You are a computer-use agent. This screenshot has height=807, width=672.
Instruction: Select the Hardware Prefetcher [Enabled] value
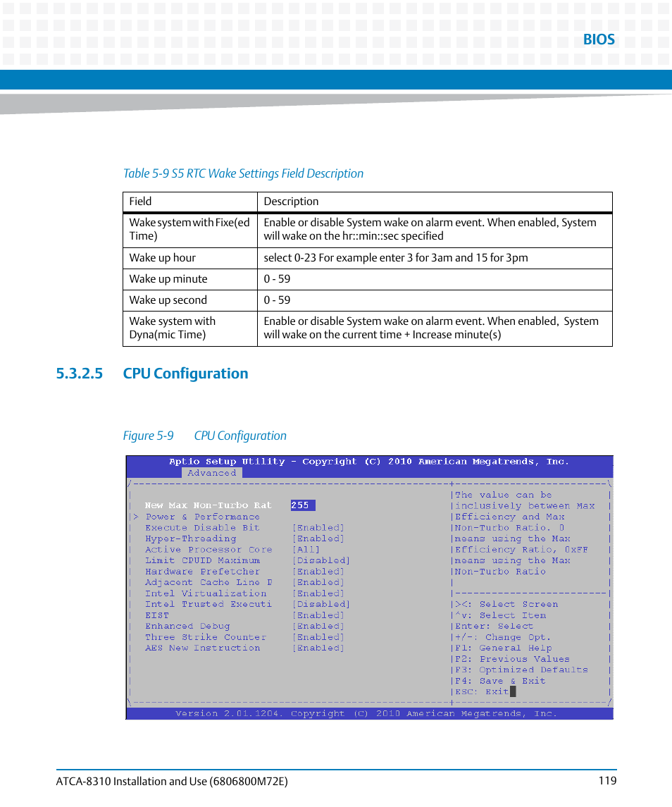(x=318, y=572)
